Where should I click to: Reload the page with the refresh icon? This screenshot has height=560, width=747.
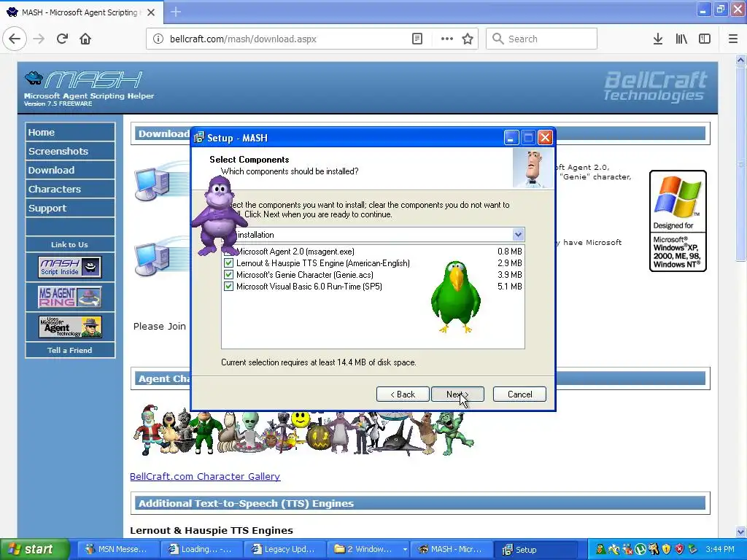[62, 39]
